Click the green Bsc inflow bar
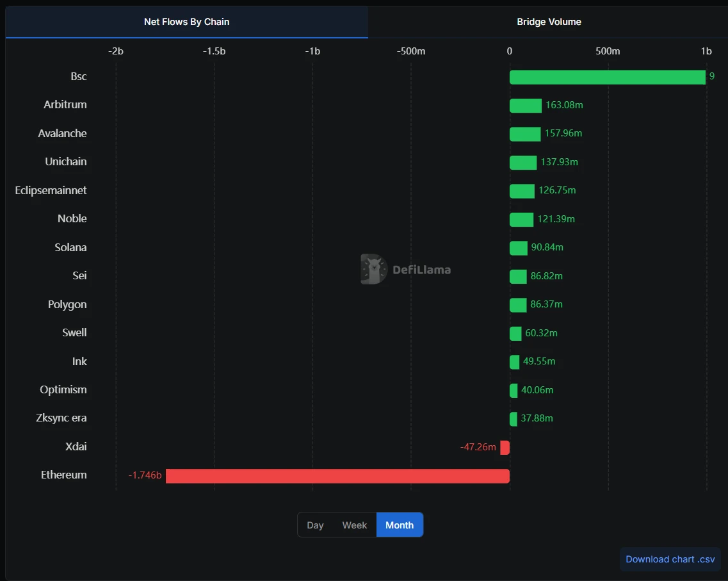Image resolution: width=728 pixels, height=581 pixels. (x=607, y=77)
